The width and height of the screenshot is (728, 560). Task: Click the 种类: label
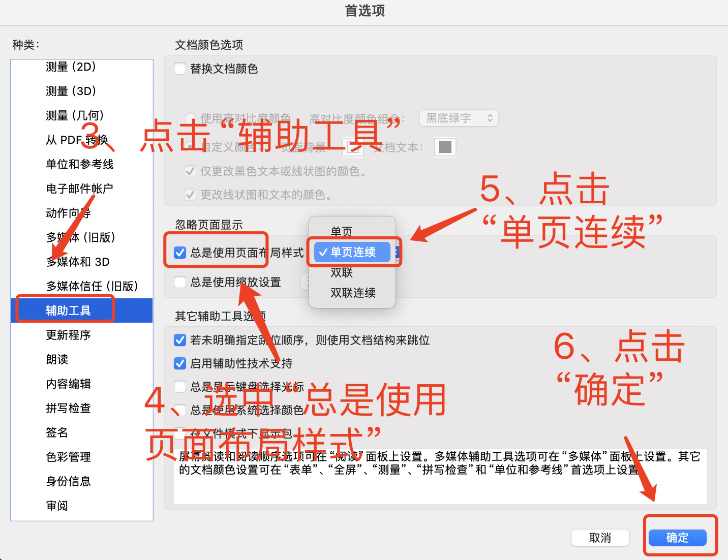pyautogui.click(x=26, y=45)
